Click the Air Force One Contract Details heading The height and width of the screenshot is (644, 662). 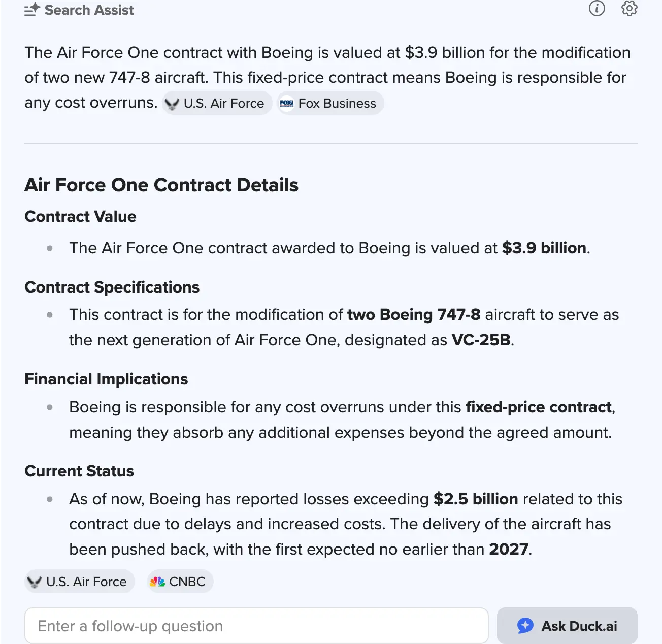click(161, 185)
